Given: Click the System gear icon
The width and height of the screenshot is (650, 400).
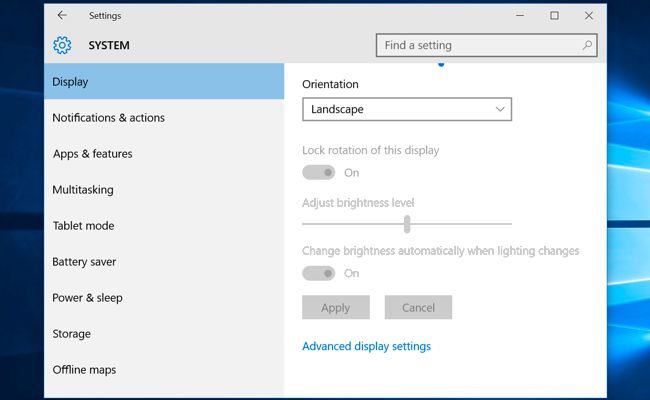Looking at the screenshot, I should [62, 45].
